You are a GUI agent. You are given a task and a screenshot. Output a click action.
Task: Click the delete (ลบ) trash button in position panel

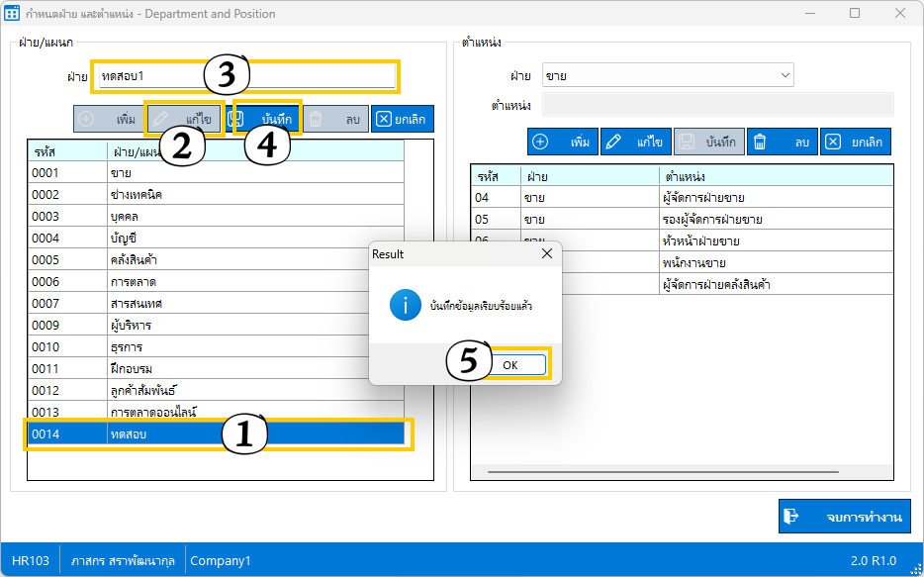(x=782, y=143)
